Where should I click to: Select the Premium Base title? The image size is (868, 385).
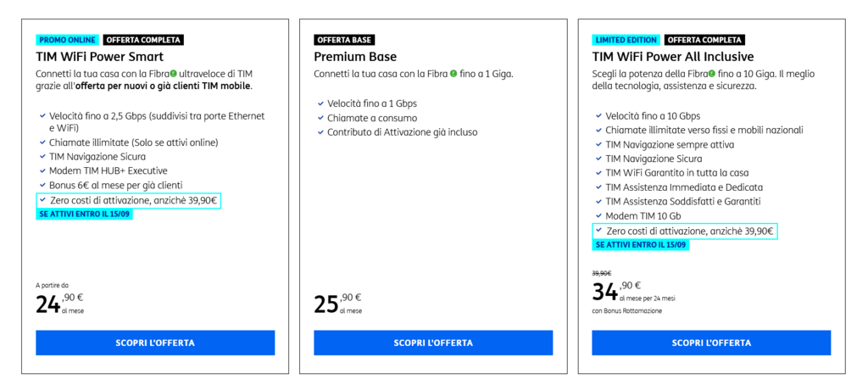click(355, 57)
